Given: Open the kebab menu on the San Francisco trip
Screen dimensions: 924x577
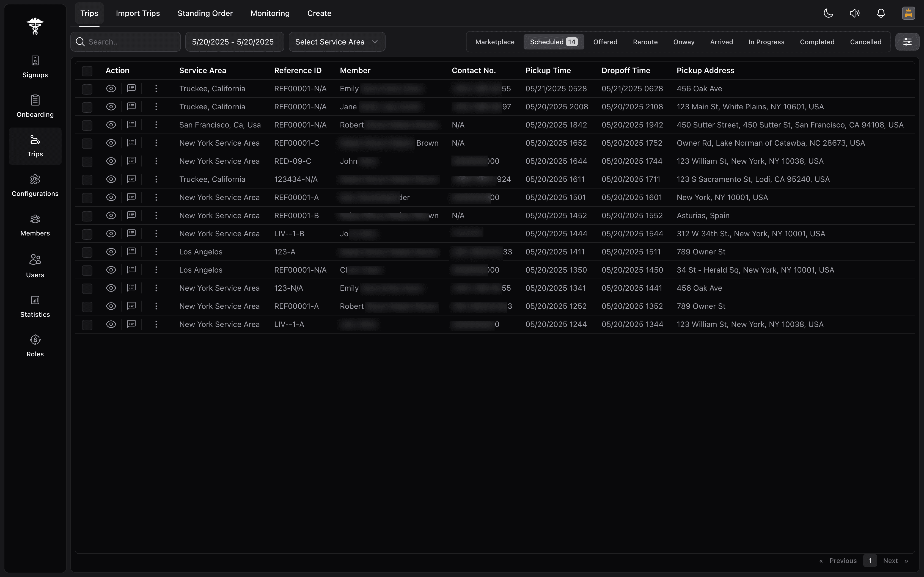Looking at the screenshot, I should pos(156,125).
